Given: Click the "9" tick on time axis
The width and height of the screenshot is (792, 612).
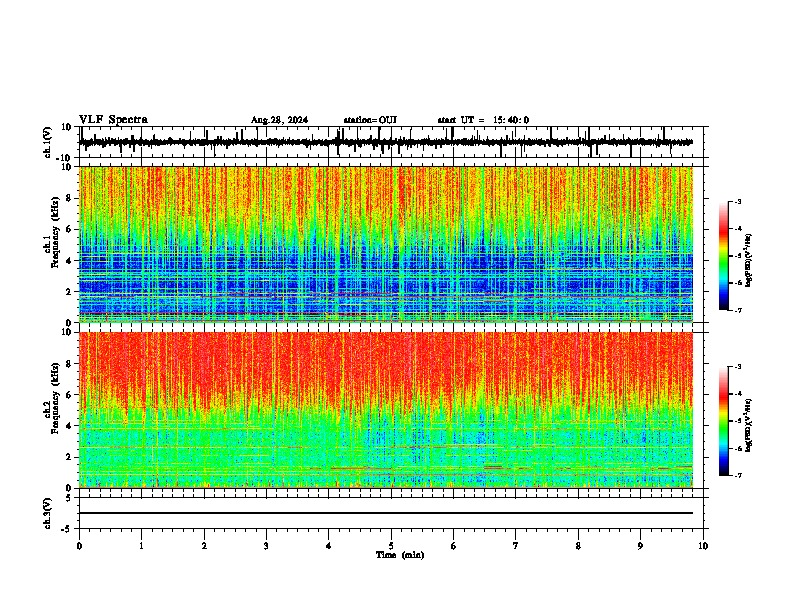Looking at the screenshot, I should pos(640,546).
